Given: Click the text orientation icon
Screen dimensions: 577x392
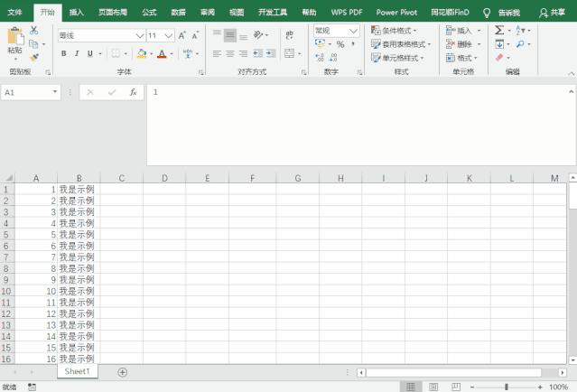Looking at the screenshot, I should (x=258, y=35).
